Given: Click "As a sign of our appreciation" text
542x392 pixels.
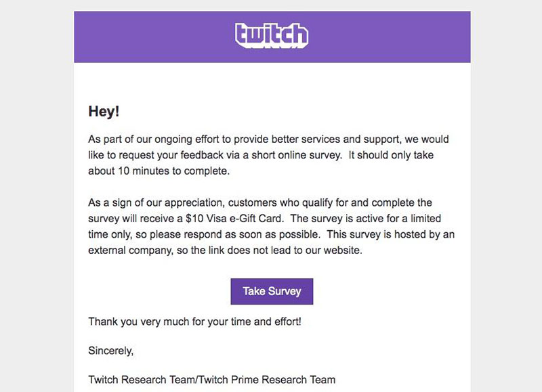Looking at the screenshot, I should pos(157,202).
